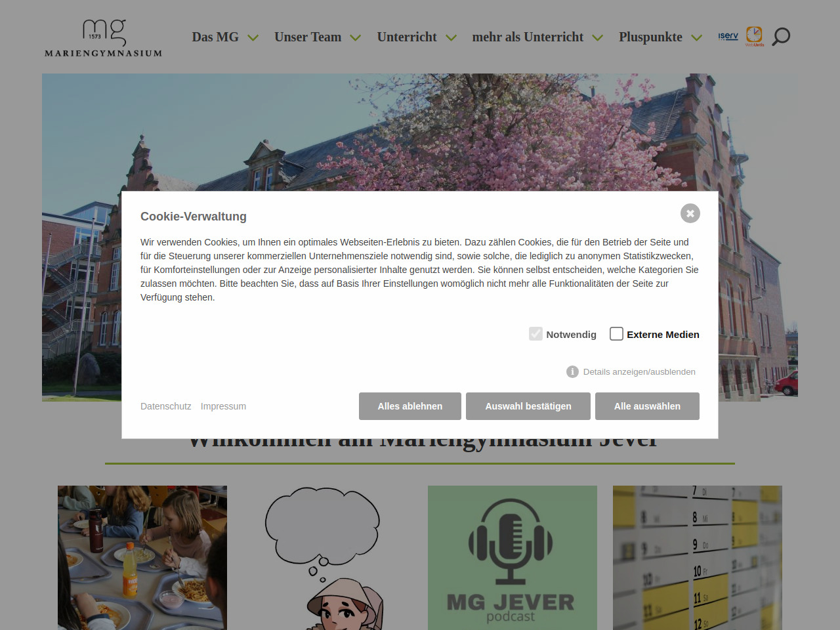The height and width of the screenshot is (630, 840).
Task: Open the MG Jever podcast tile
Action: pos(512,558)
